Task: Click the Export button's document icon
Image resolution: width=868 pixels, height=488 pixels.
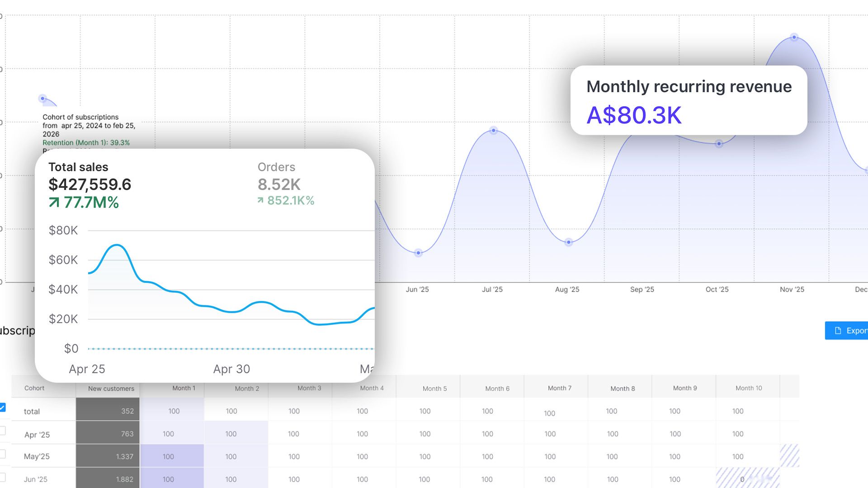Action: click(838, 331)
